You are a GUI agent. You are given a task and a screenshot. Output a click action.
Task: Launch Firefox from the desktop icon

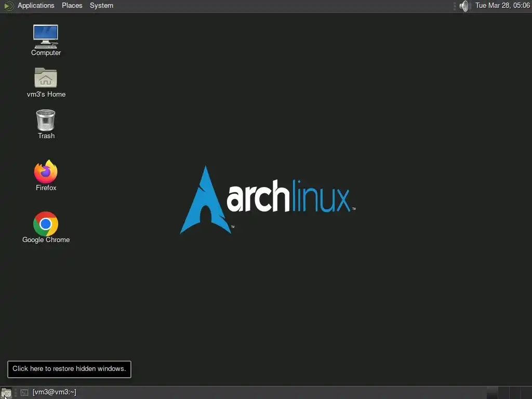pos(46,176)
